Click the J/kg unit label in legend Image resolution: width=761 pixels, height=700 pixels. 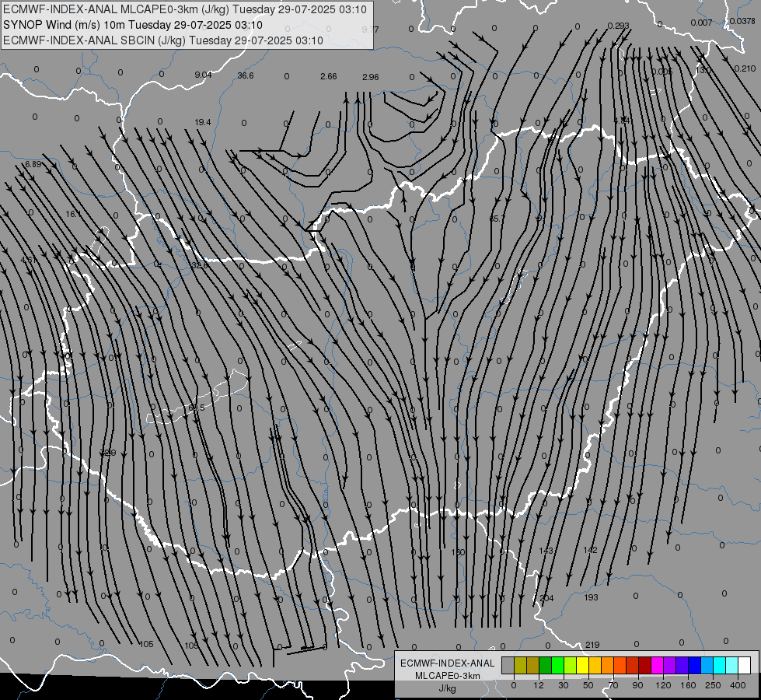[448, 688]
